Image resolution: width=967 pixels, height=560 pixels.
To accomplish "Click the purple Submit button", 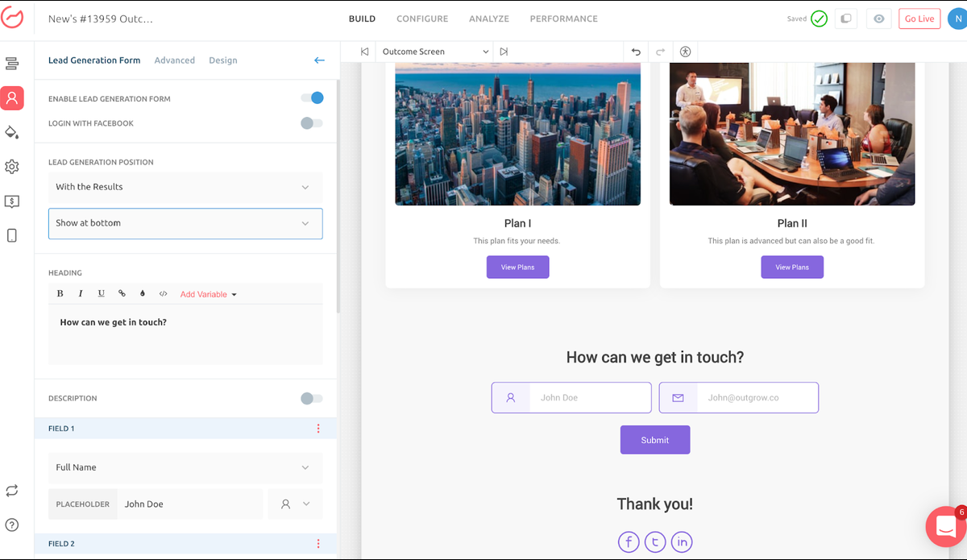I will pyautogui.click(x=654, y=440).
